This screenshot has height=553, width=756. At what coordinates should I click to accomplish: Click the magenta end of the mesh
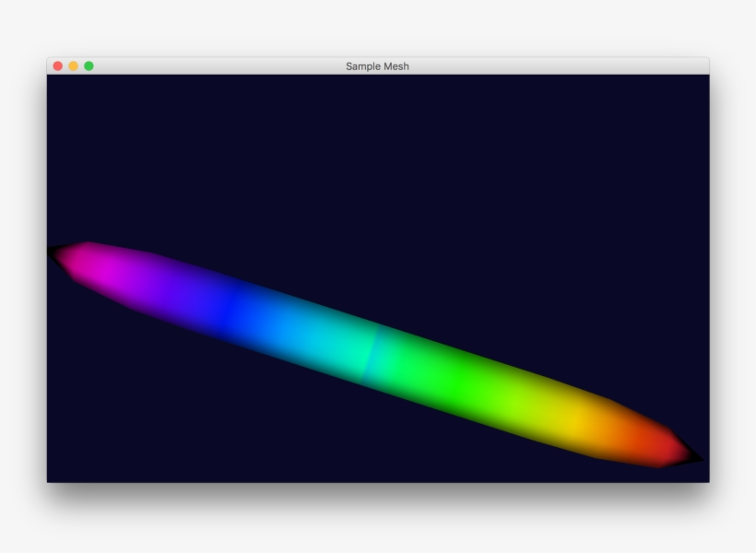pyautogui.click(x=97, y=267)
